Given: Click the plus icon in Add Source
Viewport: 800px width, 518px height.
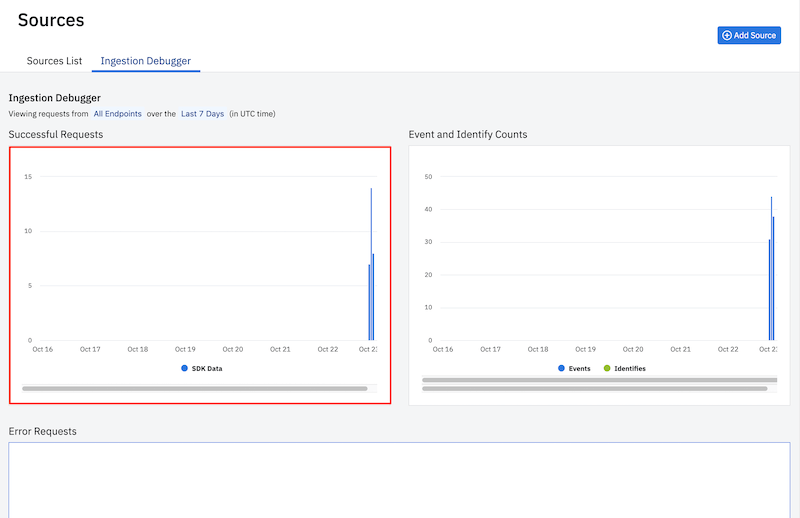Looking at the screenshot, I should click(727, 36).
